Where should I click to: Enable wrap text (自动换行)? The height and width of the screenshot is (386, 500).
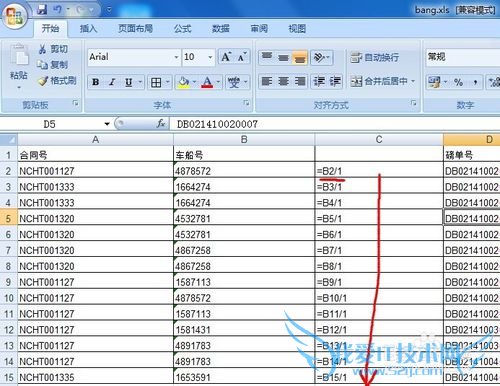coord(375,57)
